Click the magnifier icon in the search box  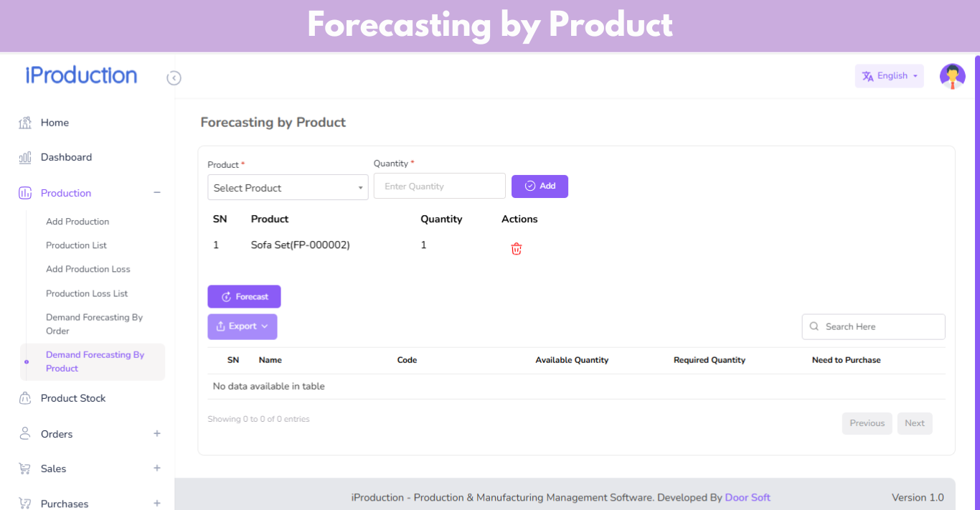tap(814, 326)
